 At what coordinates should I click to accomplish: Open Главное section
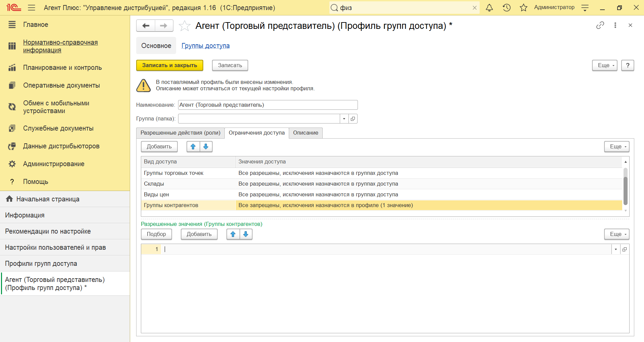(x=36, y=25)
